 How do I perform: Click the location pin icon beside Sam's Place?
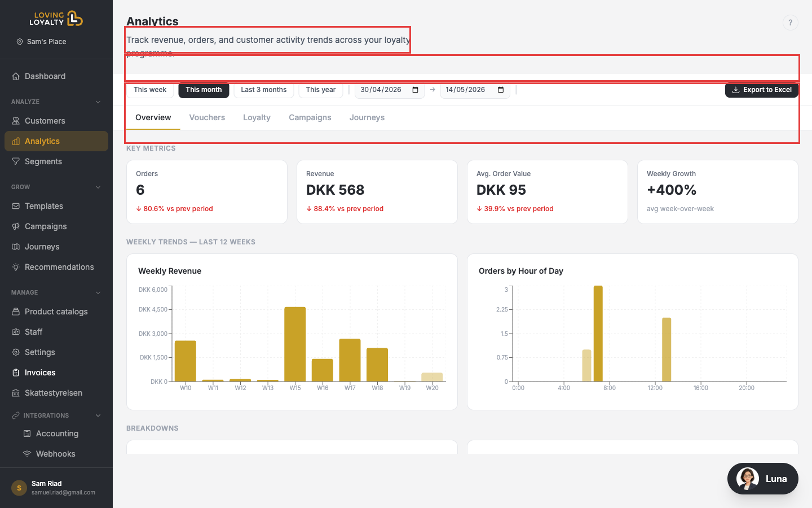tap(20, 42)
